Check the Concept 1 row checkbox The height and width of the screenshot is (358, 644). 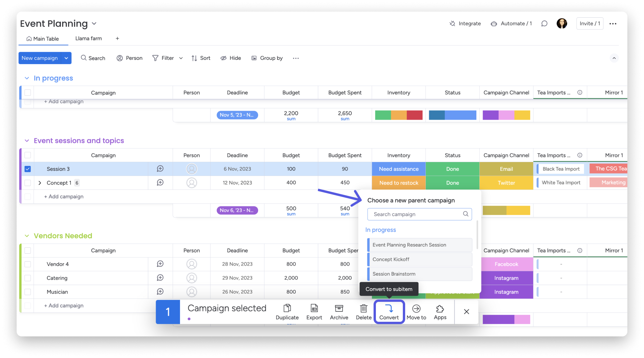point(28,183)
